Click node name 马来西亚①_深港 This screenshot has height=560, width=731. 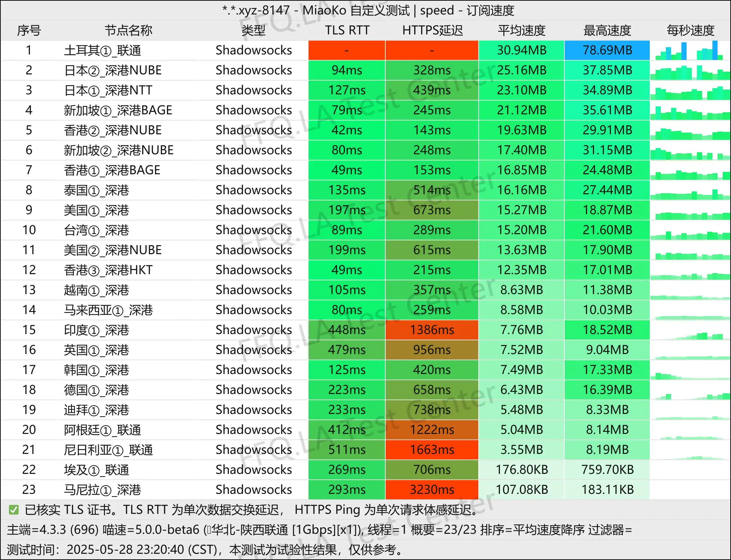point(108,310)
